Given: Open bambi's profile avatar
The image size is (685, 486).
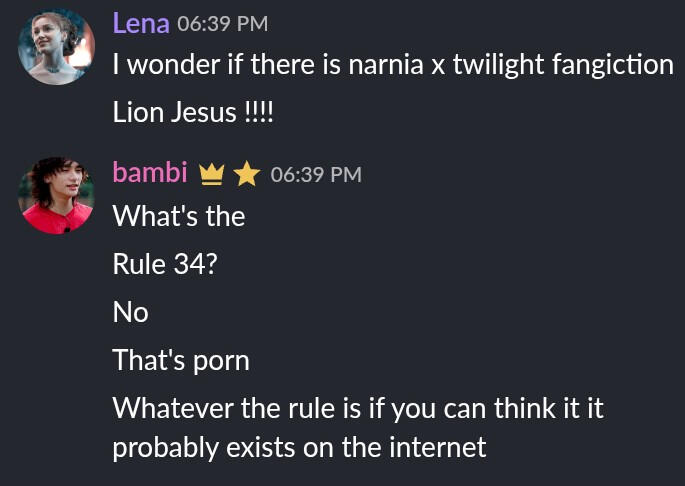Looking at the screenshot, I should click(x=57, y=196).
